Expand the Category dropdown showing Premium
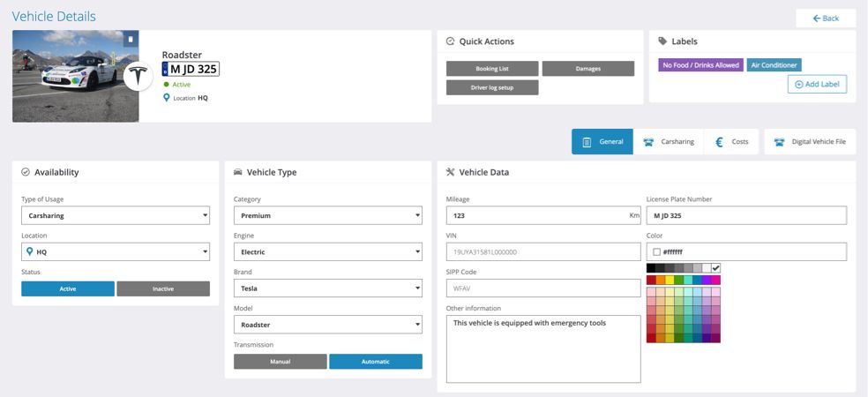Screen dimensions: 868x397 (327, 215)
